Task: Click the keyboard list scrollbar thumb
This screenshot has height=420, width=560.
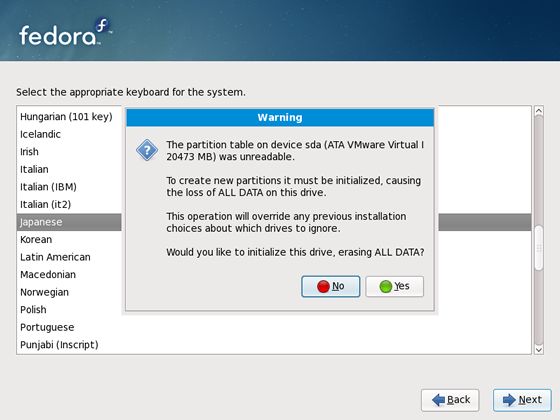Action: tap(539, 247)
